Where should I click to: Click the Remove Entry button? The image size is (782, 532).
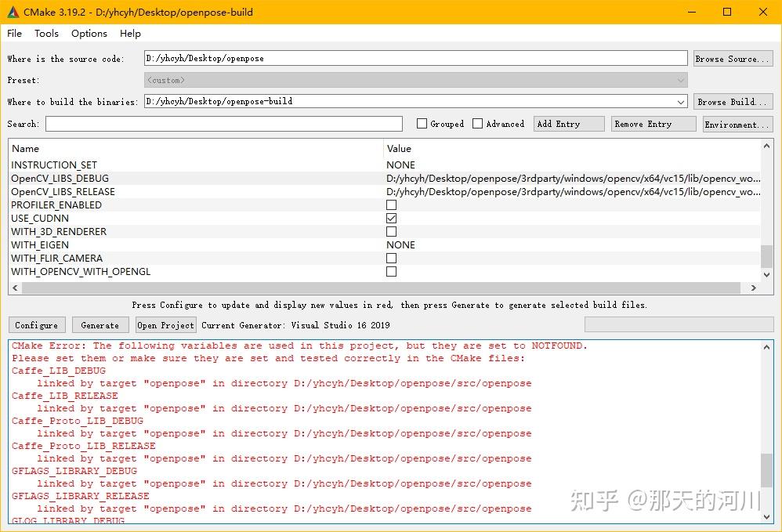653,124
